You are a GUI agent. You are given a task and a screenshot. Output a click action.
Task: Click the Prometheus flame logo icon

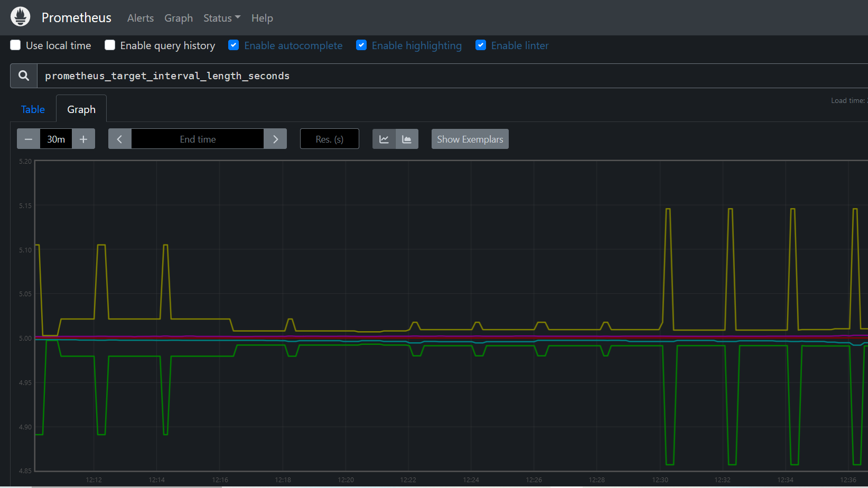point(21,17)
